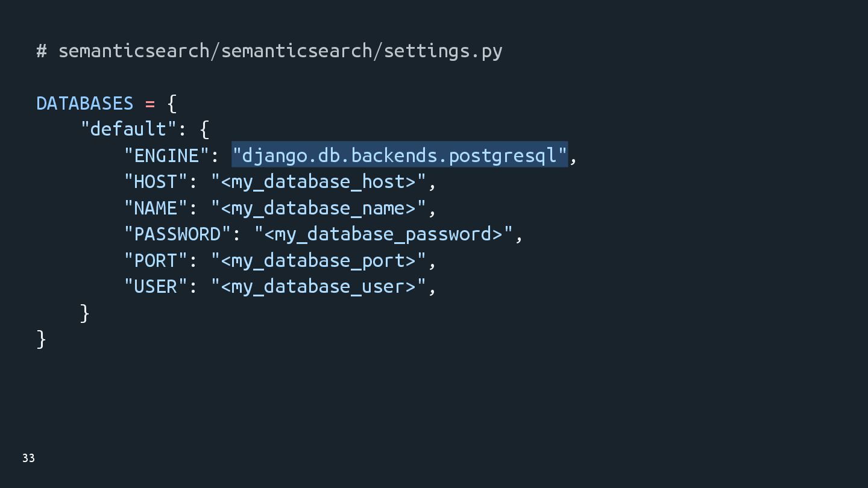The width and height of the screenshot is (868, 488).
Task: Click the highlighted django.db.backends.postgresql string
Action: click(400, 155)
